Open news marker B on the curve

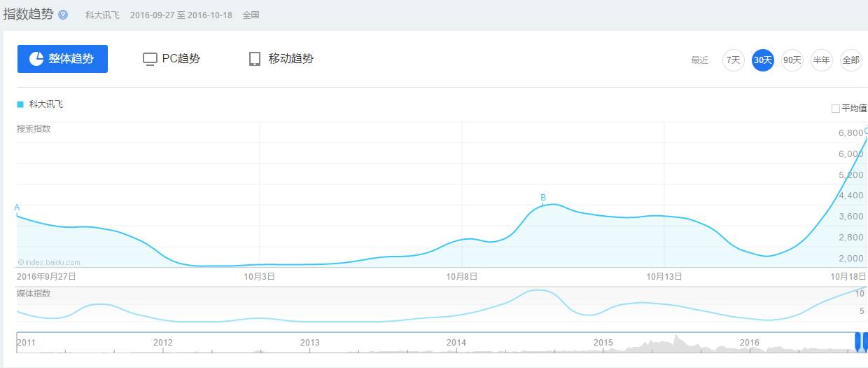[x=543, y=198]
